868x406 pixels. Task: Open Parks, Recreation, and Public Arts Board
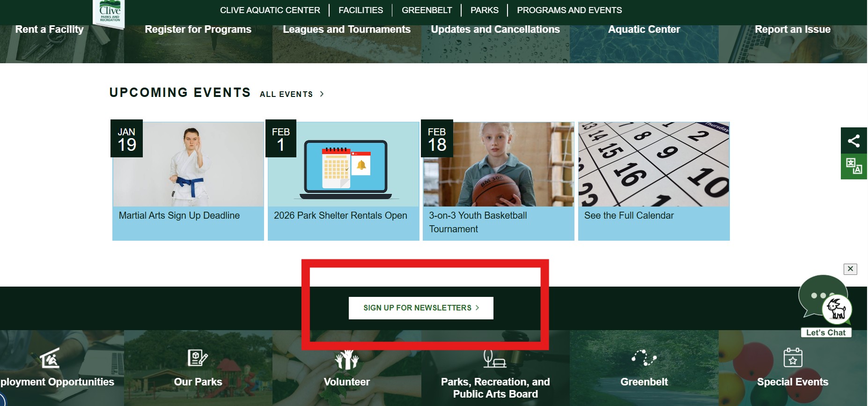pos(495,388)
